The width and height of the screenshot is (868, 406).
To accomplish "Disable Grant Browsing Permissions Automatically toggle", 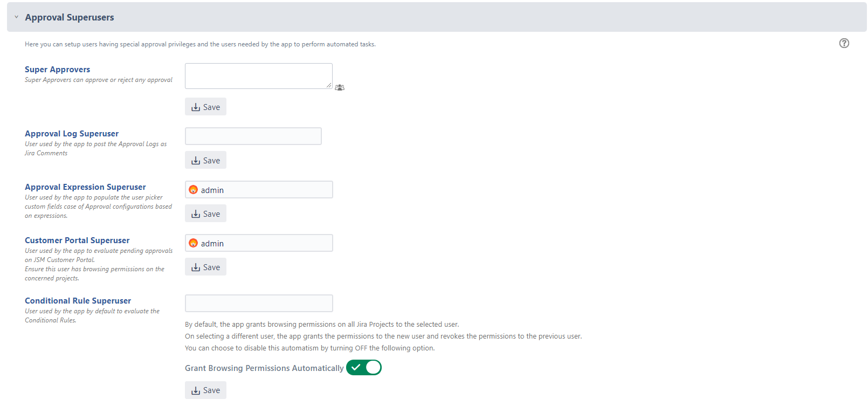I will (x=364, y=368).
